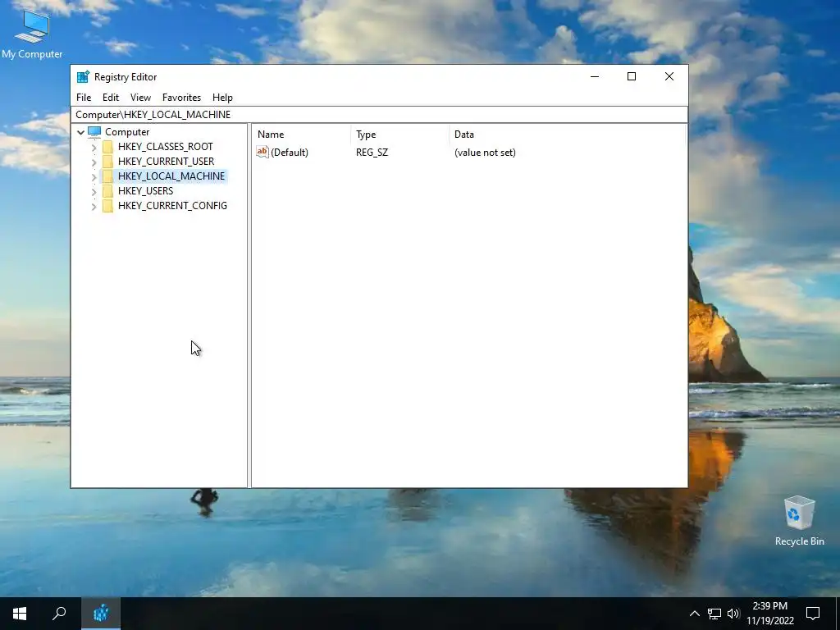The image size is (840, 630).
Task: Click the Data column header
Action: click(x=567, y=135)
